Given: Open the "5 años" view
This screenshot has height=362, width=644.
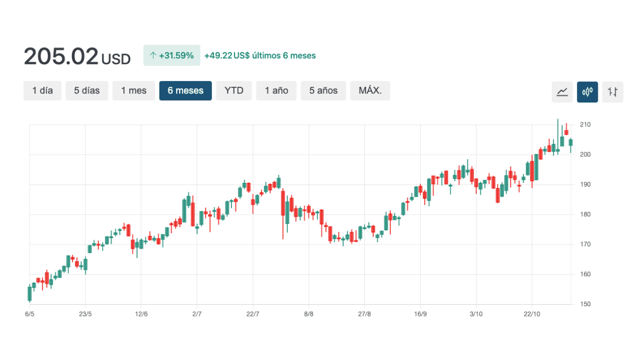Looking at the screenshot, I should click(323, 91).
